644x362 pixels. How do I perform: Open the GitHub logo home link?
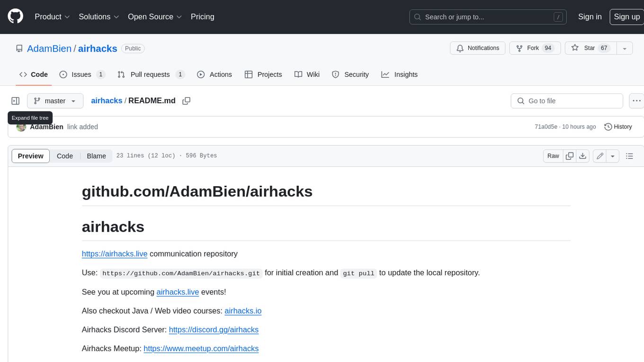click(x=15, y=17)
